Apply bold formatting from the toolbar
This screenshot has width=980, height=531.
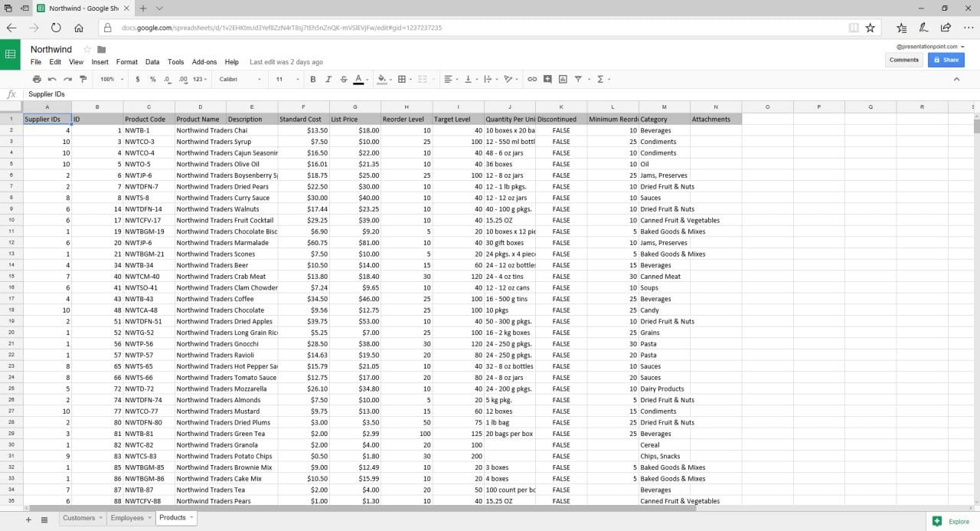tap(313, 79)
